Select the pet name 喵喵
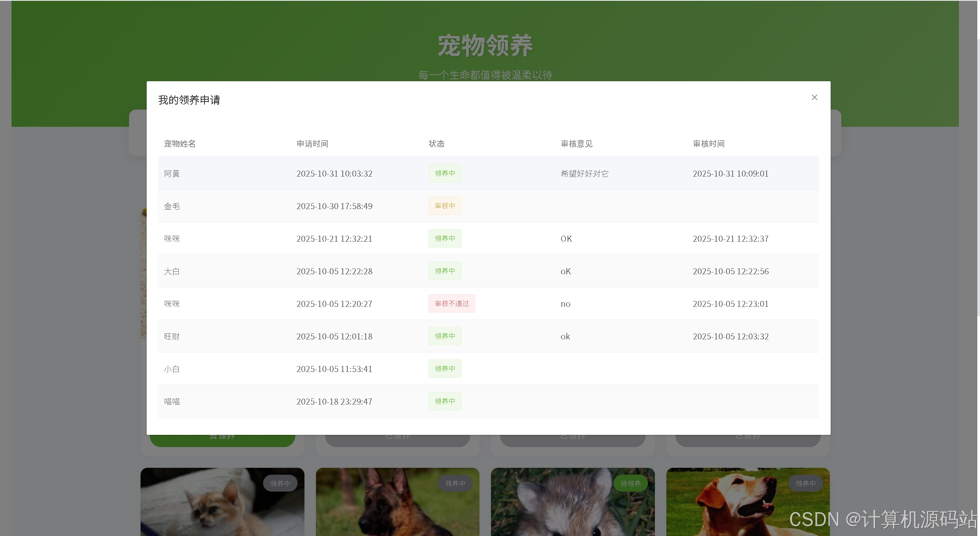 pos(172,402)
